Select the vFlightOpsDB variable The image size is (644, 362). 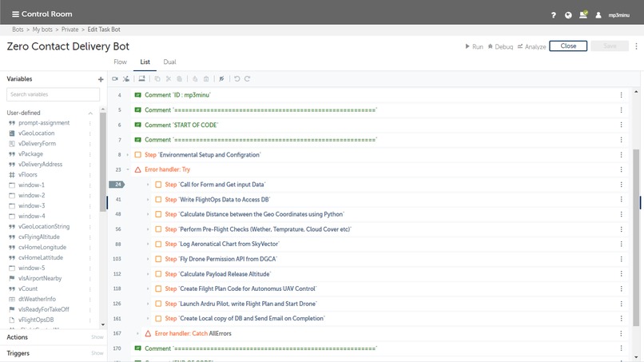36,320
